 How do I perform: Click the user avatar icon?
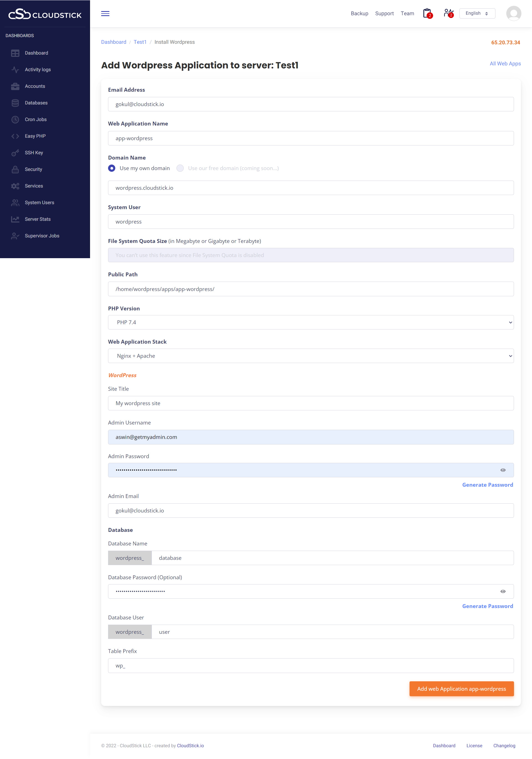[x=513, y=14]
